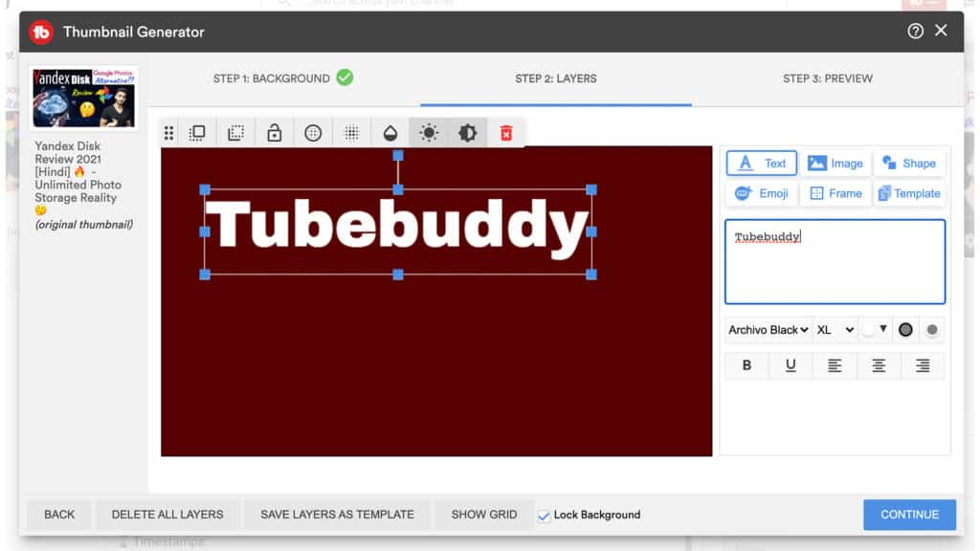The width and height of the screenshot is (980, 551).
Task: Add a Text layer
Action: click(x=761, y=163)
